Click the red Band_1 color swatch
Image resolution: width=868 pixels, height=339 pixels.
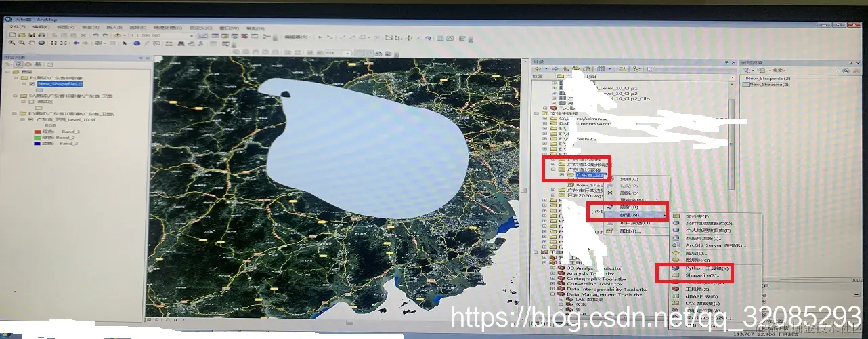[37, 132]
